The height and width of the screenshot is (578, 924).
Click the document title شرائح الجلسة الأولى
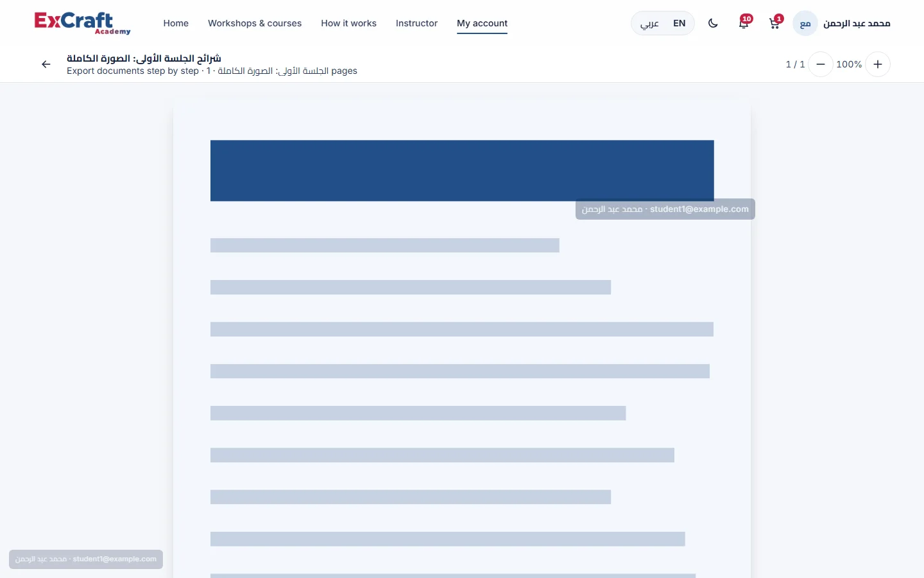(x=144, y=58)
